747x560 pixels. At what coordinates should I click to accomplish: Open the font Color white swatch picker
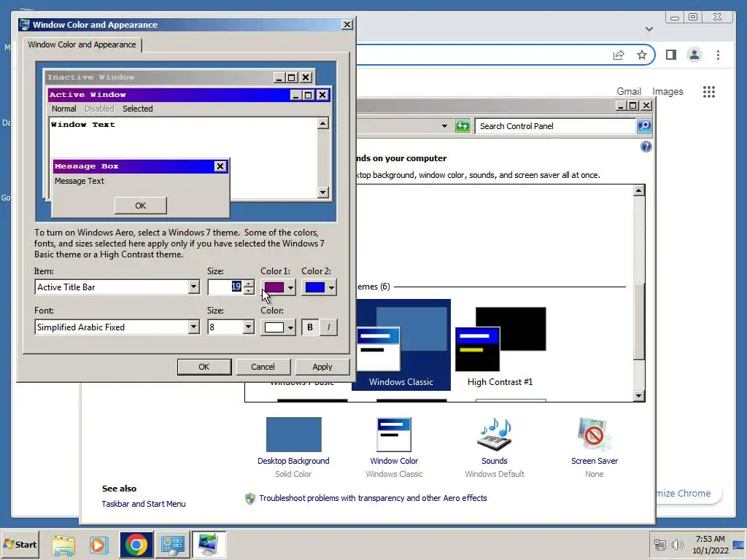click(x=278, y=327)
